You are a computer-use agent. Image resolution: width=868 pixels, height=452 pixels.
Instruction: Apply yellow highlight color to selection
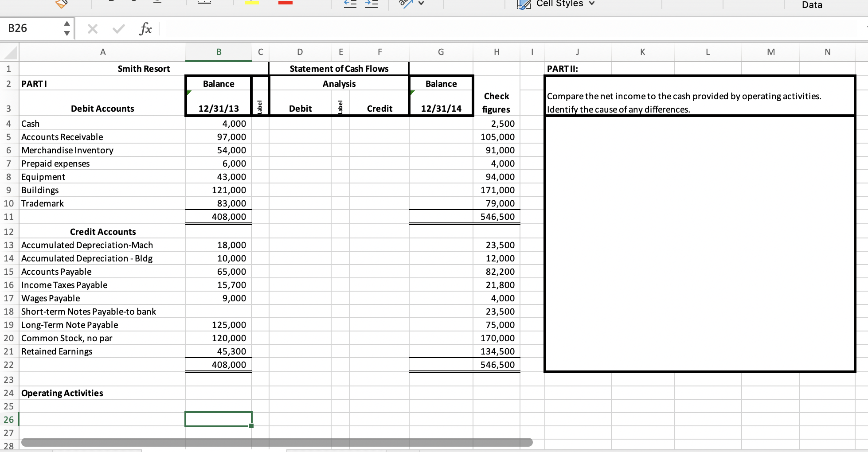251,3
